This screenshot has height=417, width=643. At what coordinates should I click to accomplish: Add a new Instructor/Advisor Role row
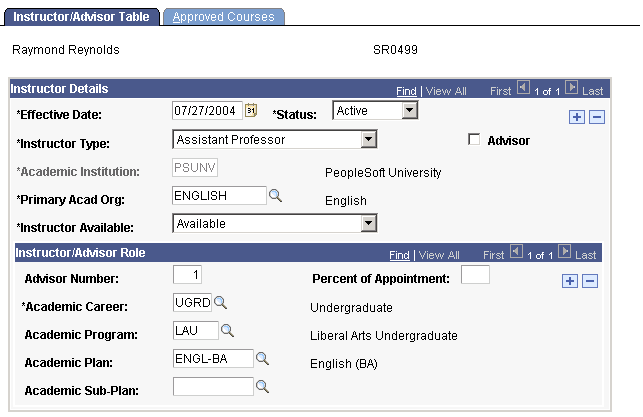(570, 281)
